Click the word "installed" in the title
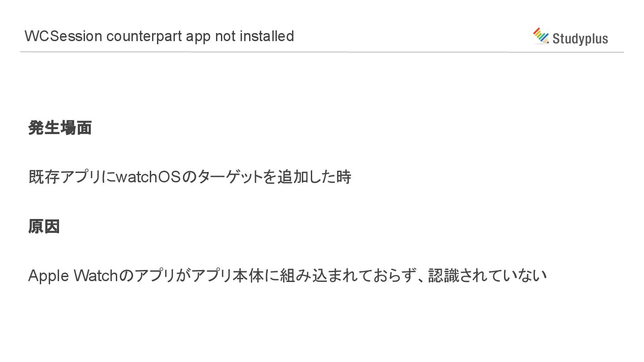 point(267,36)
